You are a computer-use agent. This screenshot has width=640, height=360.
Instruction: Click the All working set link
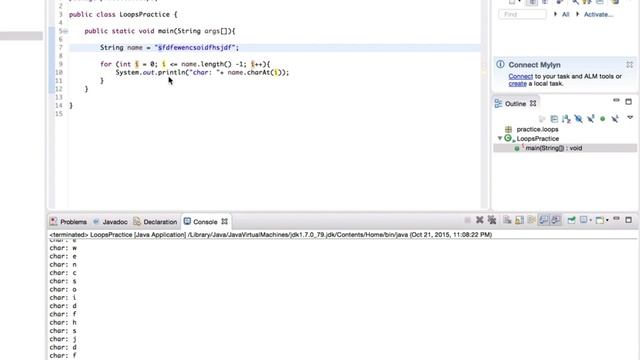tap(565, 14)
